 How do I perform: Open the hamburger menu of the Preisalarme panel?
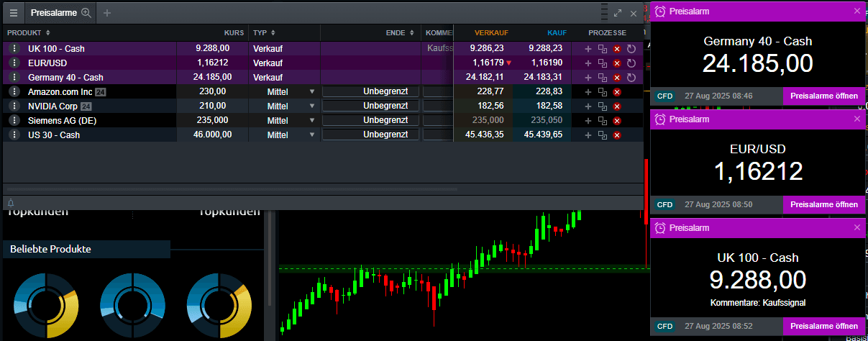14,13
